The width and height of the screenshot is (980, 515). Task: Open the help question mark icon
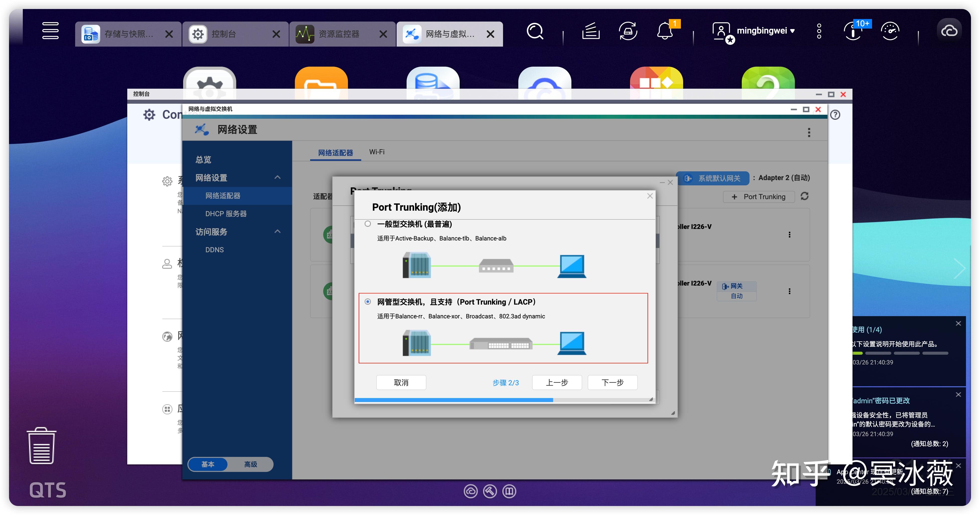pos(835,115)
